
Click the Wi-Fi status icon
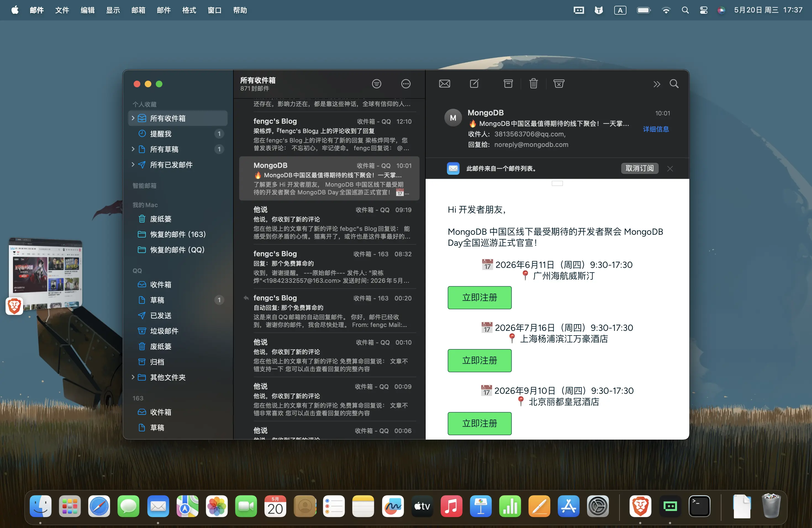coord(666,10)
